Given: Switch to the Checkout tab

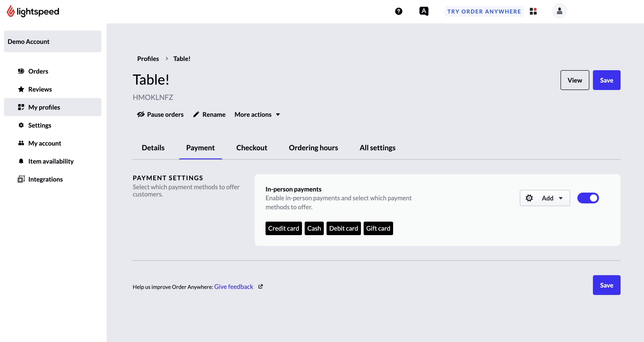Looking at the screenshot, I should click(252, 147).
